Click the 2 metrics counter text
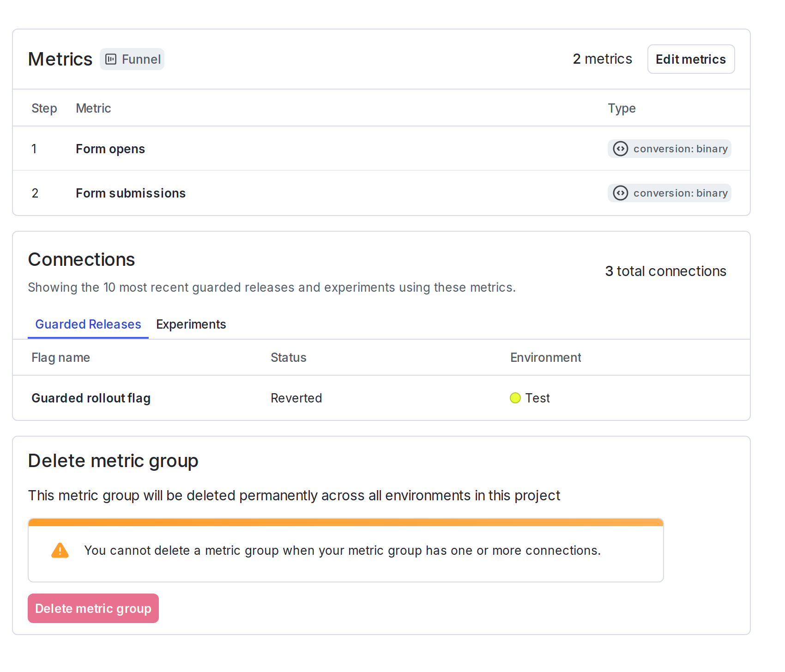The height and width of the screenshot is (672, 785). pos(603,59)
